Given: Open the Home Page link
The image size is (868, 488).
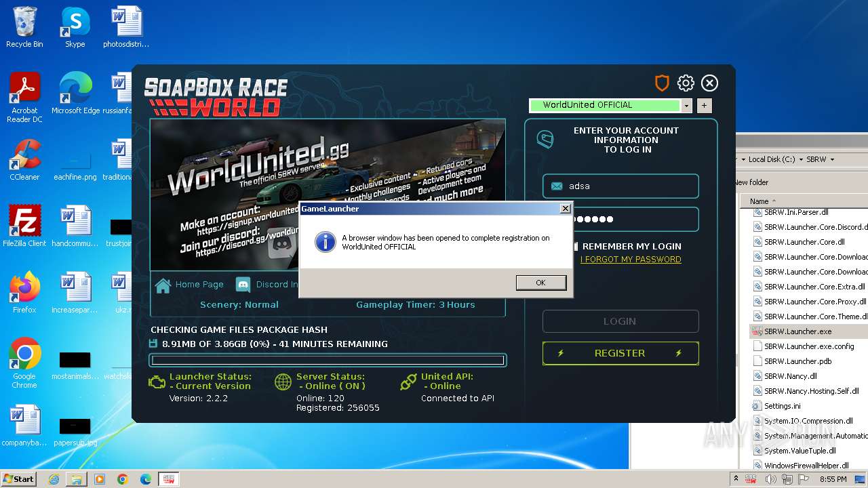Looking at the screenshot, I should (199, 285).
